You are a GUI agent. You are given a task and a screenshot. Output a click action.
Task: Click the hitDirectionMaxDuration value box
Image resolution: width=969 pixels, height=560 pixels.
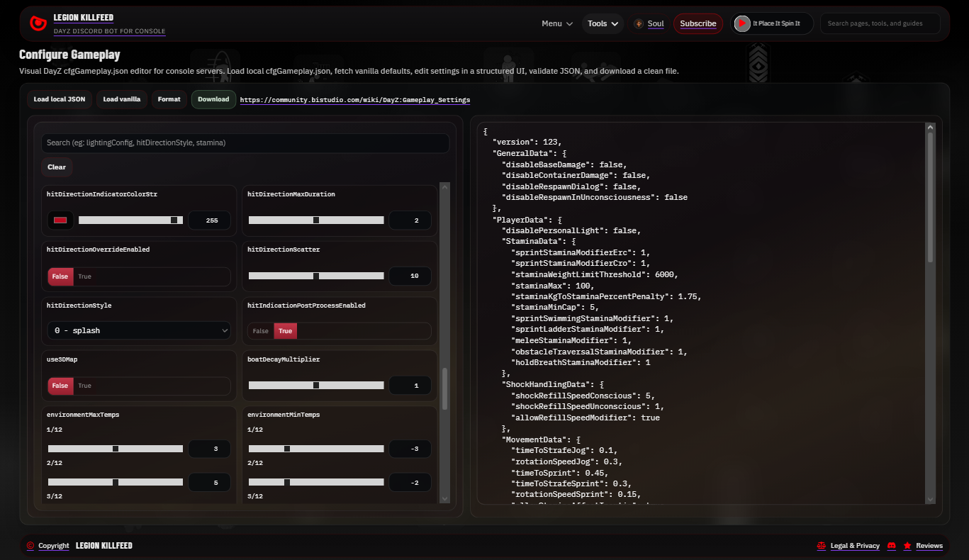click(410, 220)
